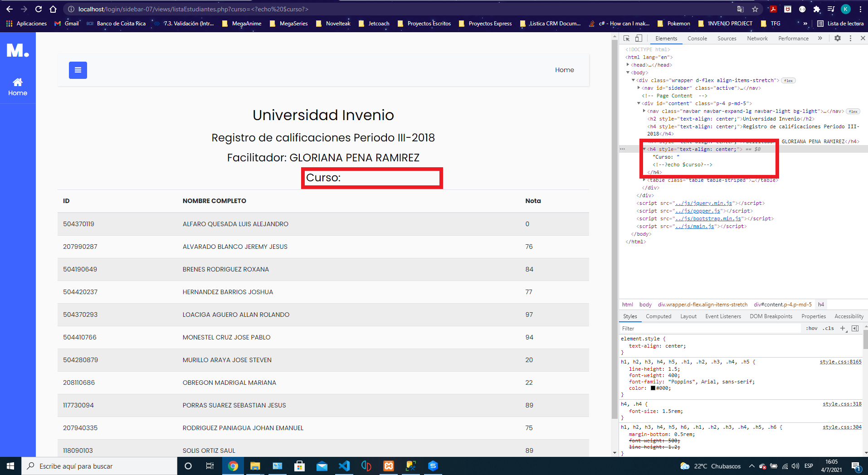The width and height of the screenshot is (868, 475).
Task: Open Windows Start menu
Action: 10,466
